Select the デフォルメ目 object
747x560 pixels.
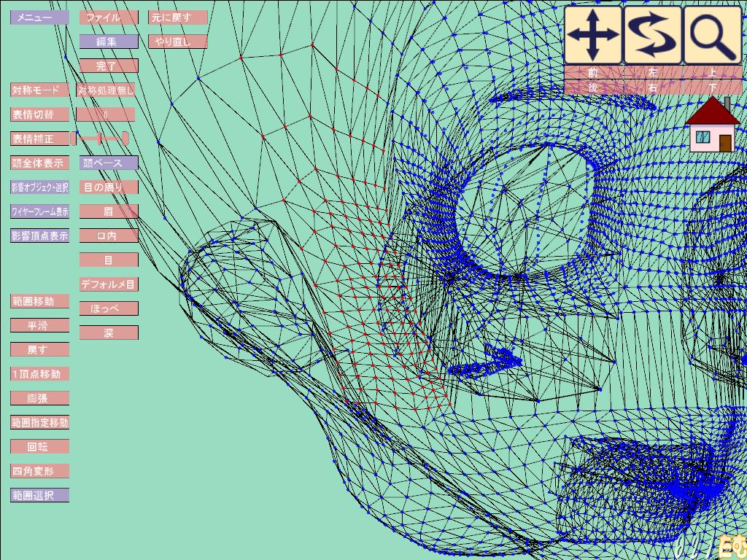[x=109, y=284]
